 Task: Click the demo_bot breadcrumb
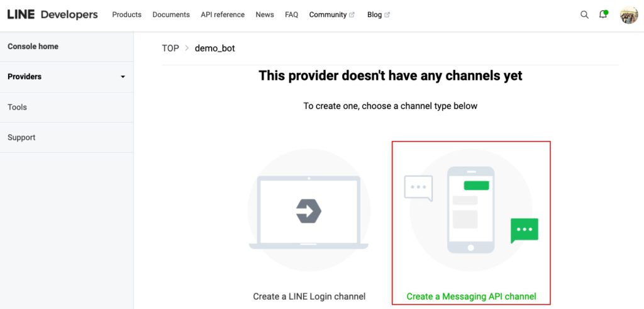click(215, 48)
